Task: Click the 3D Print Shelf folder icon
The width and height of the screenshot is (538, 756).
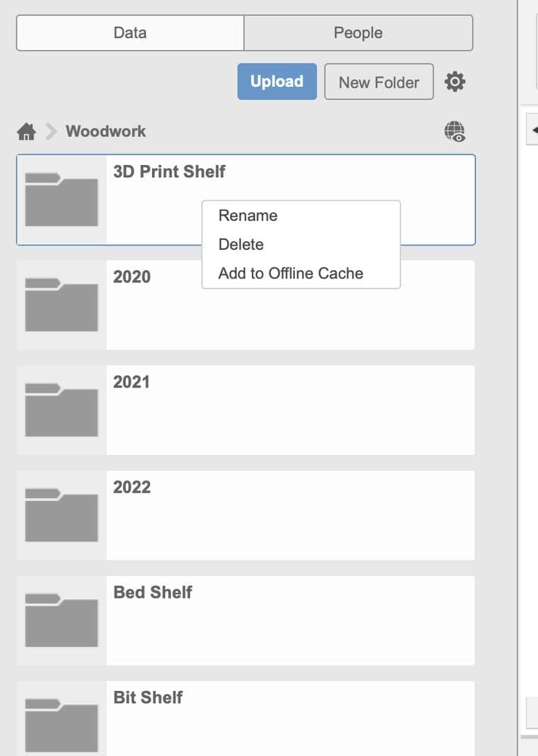Action: pyautogui.click(x=61, y=200)
